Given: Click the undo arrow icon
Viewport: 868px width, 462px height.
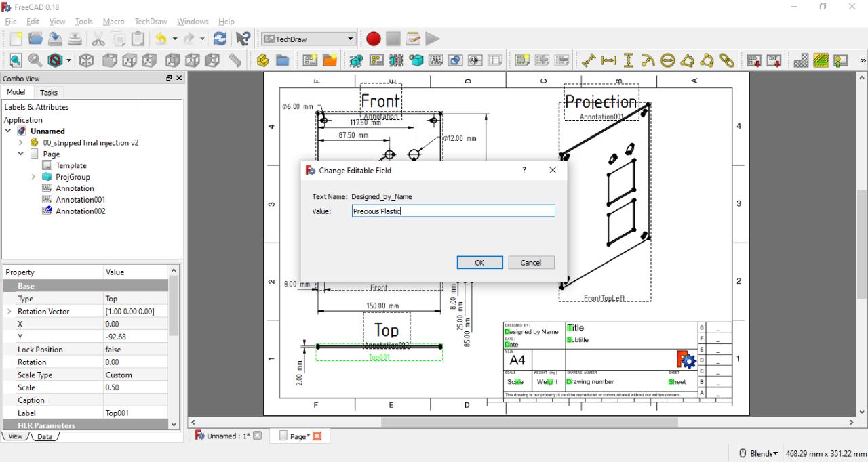Looking at the screenshot, I should coord(161,39).
